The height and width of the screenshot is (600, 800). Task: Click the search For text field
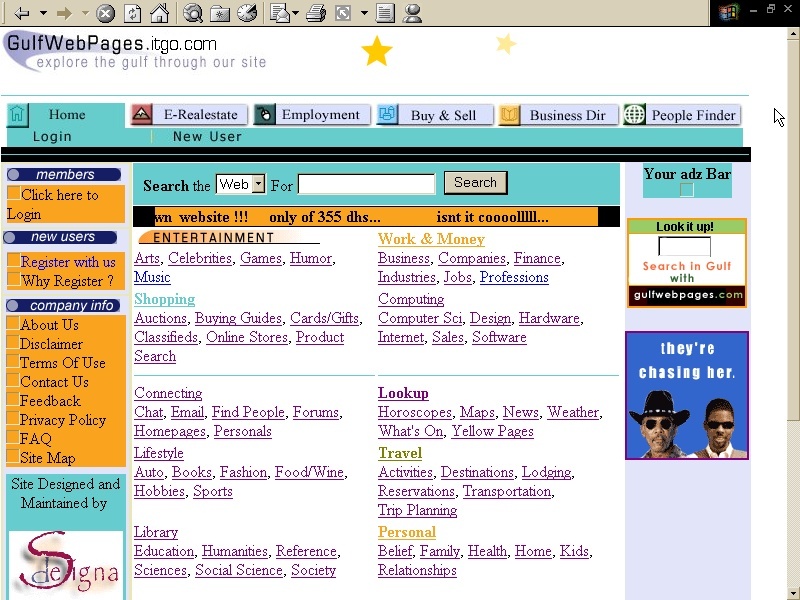(366, 184)
